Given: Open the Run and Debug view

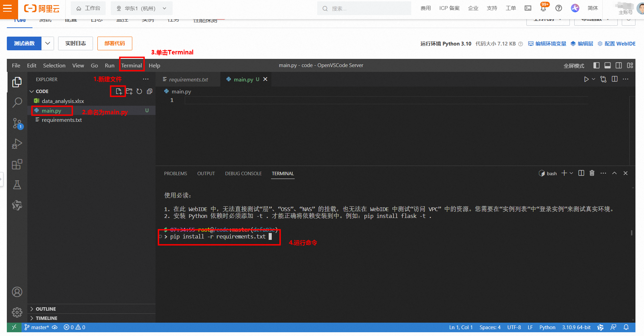Looking at the screenshot, I should (x=17, y=144).
